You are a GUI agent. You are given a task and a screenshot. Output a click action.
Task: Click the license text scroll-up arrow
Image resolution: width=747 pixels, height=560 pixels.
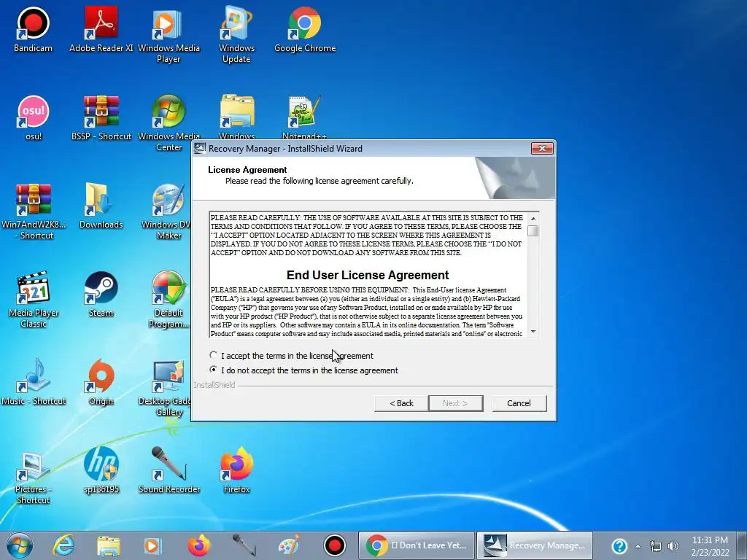coord(533,219)
